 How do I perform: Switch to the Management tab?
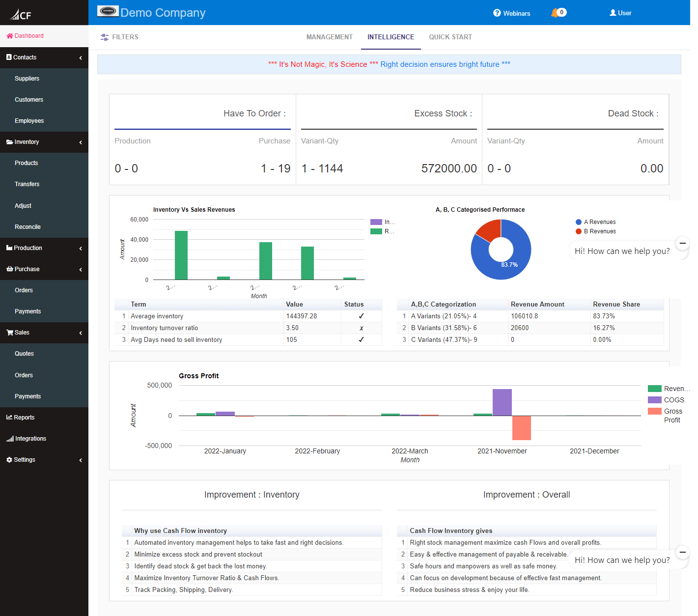pos(329,37)
